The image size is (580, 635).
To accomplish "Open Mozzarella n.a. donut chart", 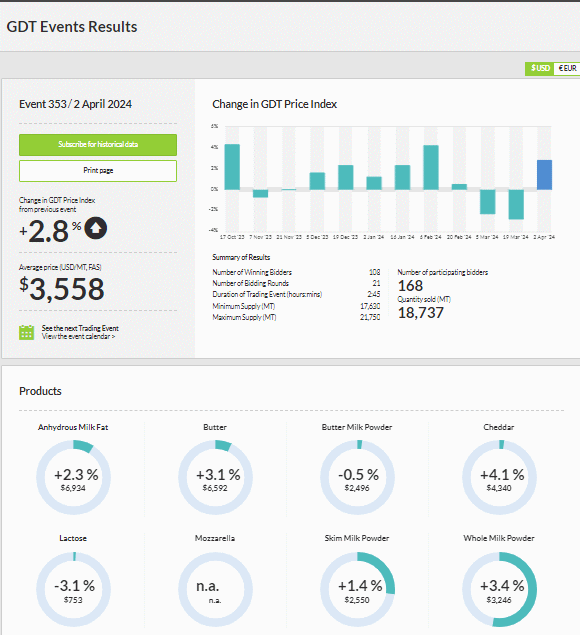I will [x=215, y=589].
